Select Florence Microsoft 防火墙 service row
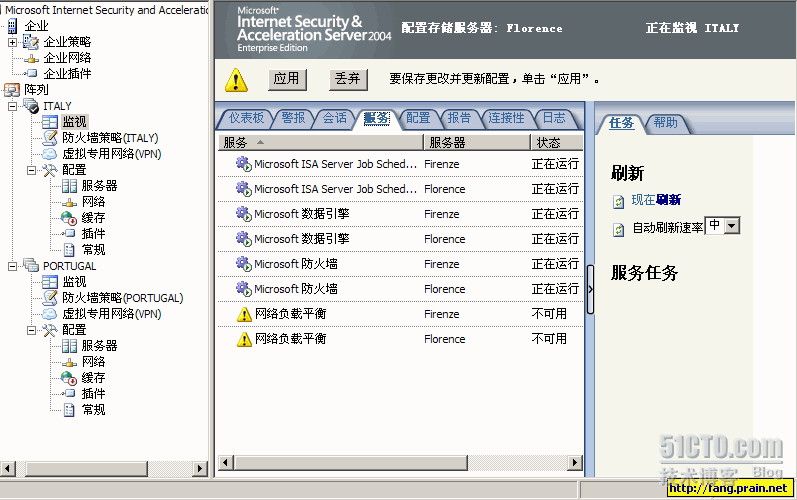797x500 pixels. click(401, 289)
